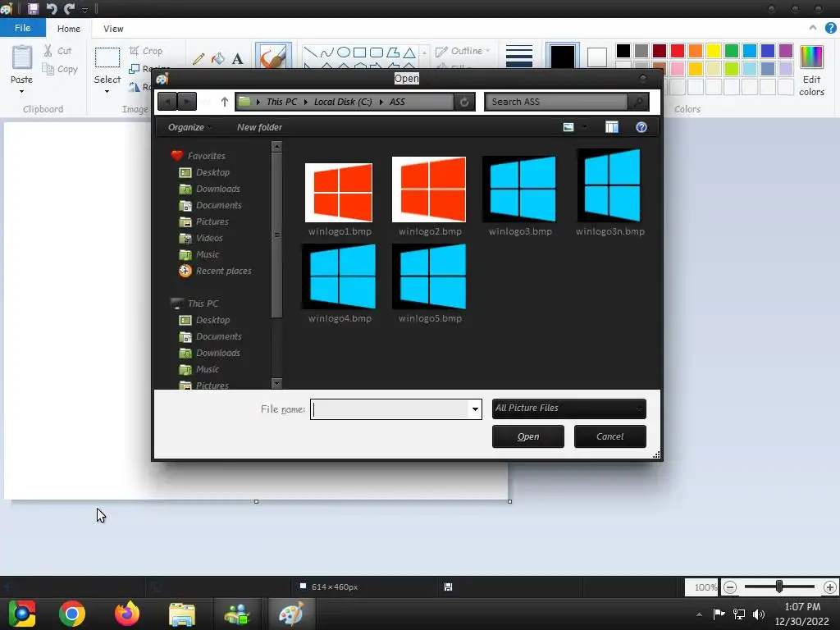Zoom in with the plus button
This screenshot has height=630, width=840.
pyautogui.click(x=830, y=587)
